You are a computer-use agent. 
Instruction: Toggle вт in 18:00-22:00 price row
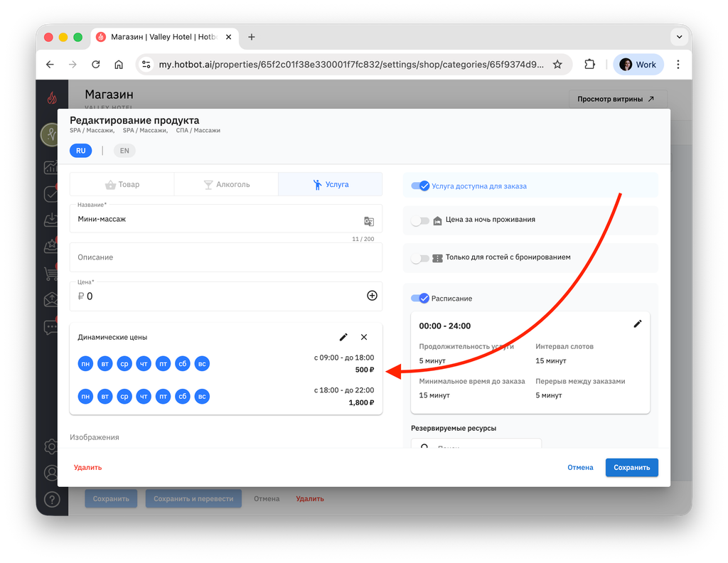click(x=105, y=397)
